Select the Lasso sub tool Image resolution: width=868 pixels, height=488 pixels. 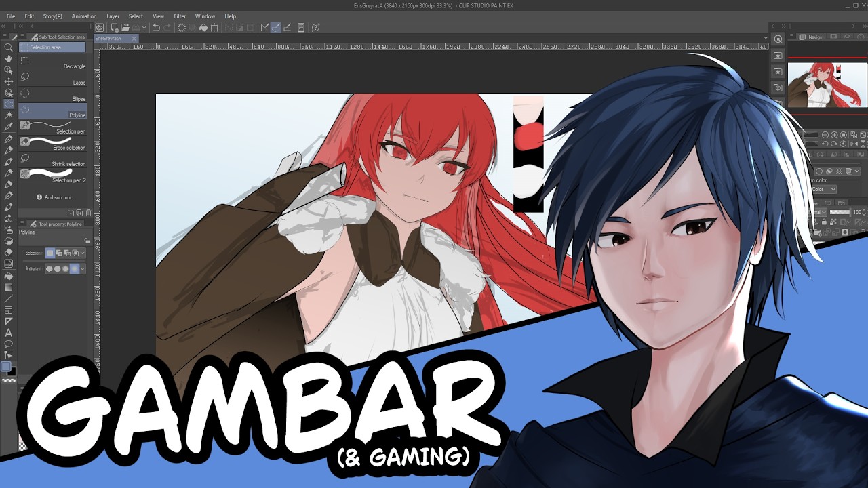pos(53,79)
